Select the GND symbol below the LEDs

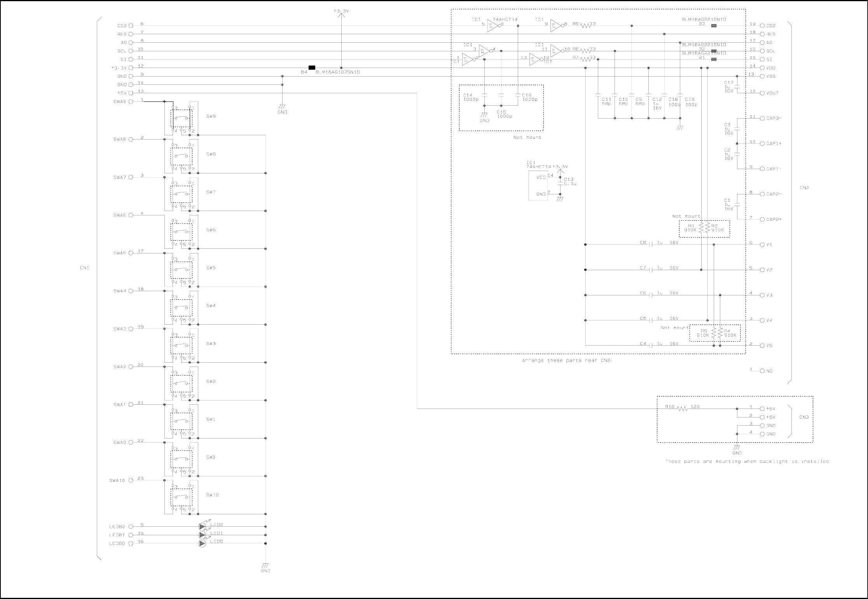265,566
